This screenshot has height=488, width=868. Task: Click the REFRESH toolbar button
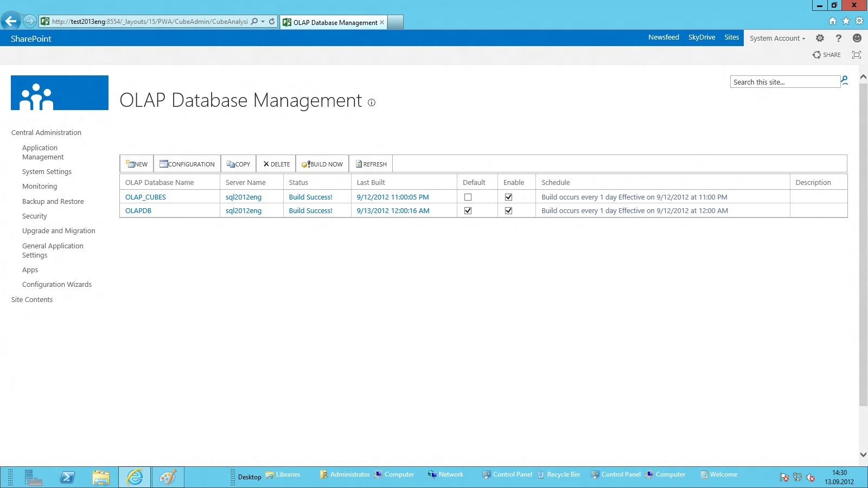point(371,164)
